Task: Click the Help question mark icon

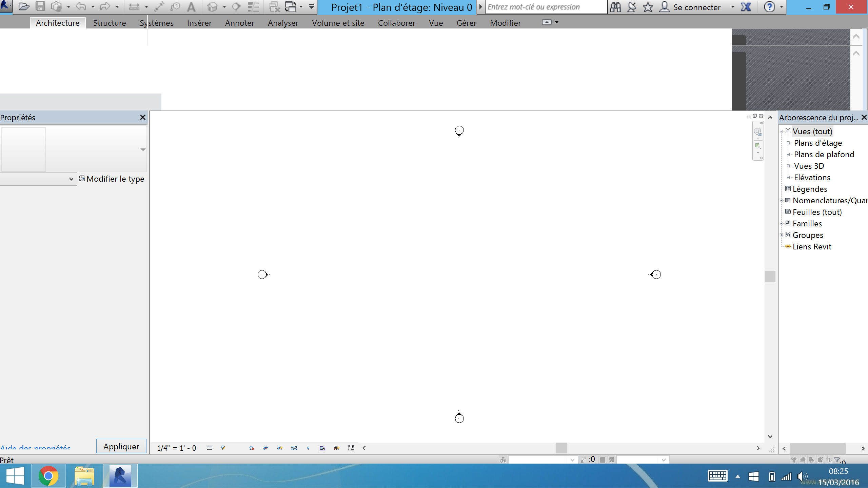Action: pos(769,7)
